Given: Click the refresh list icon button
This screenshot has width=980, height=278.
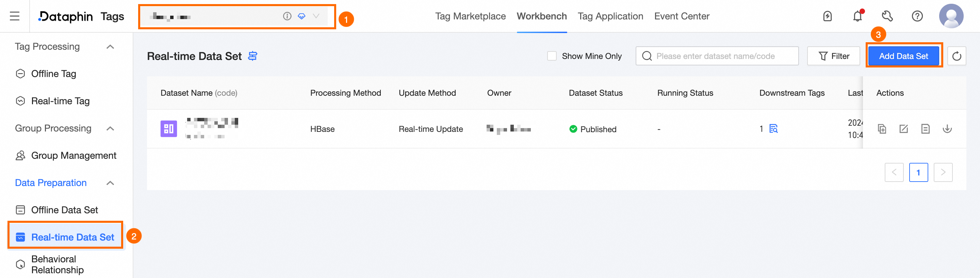Looking at the screenshot, I should point(957,56).
